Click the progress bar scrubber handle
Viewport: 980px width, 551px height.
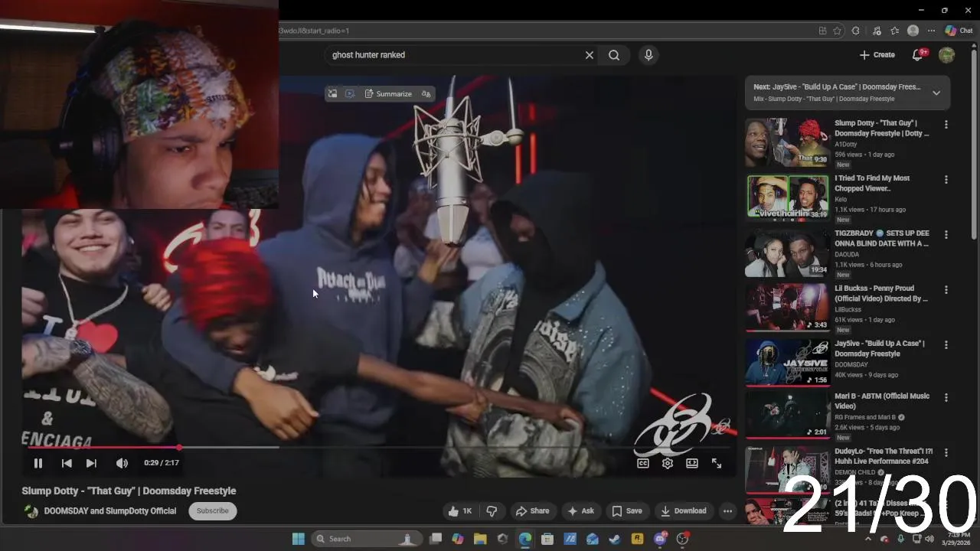point(178,447)
